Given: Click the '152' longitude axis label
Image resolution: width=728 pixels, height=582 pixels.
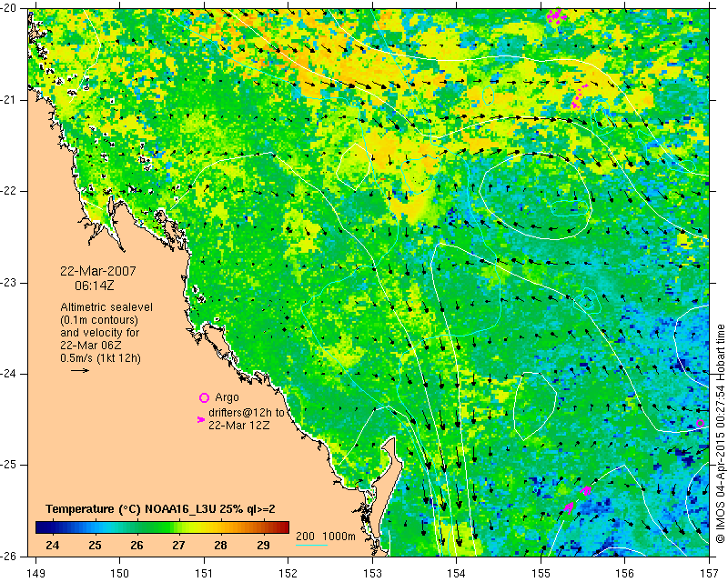Looking at the screenshot, I should coord(288,574).
